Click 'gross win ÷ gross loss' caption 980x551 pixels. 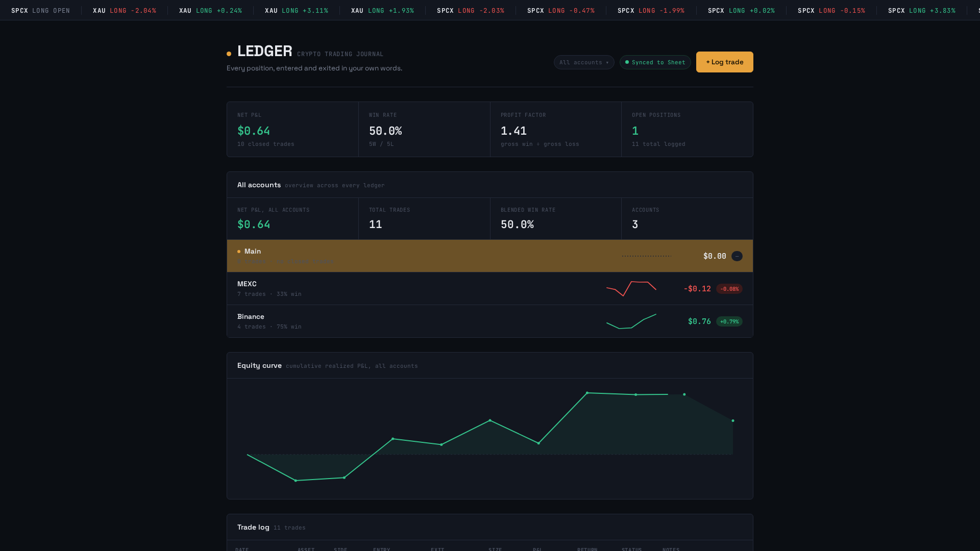pos(540,144)
